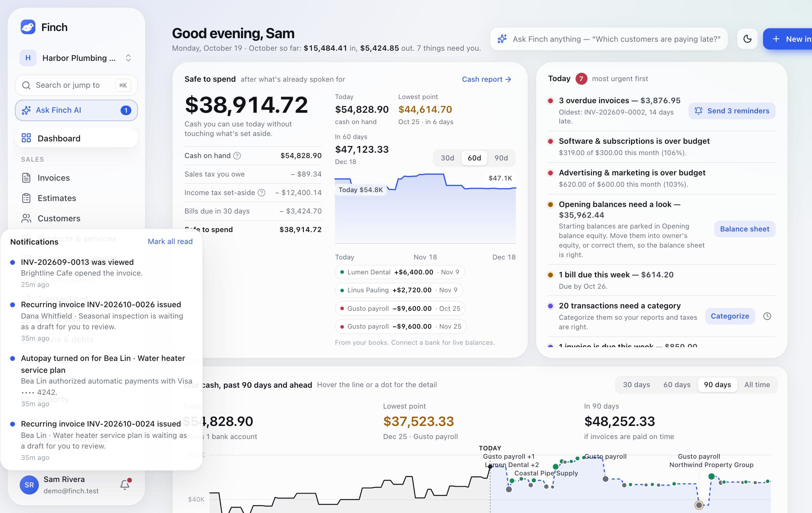The height and width of the screenshot is (513, 812).
Task: Open the INV-202609-0013 was viewed notification
Action: pos(101,273)
